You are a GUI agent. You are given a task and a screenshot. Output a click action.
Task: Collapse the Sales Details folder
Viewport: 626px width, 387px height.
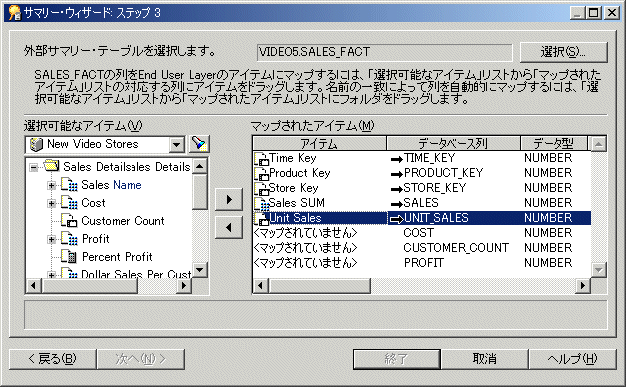34,167
